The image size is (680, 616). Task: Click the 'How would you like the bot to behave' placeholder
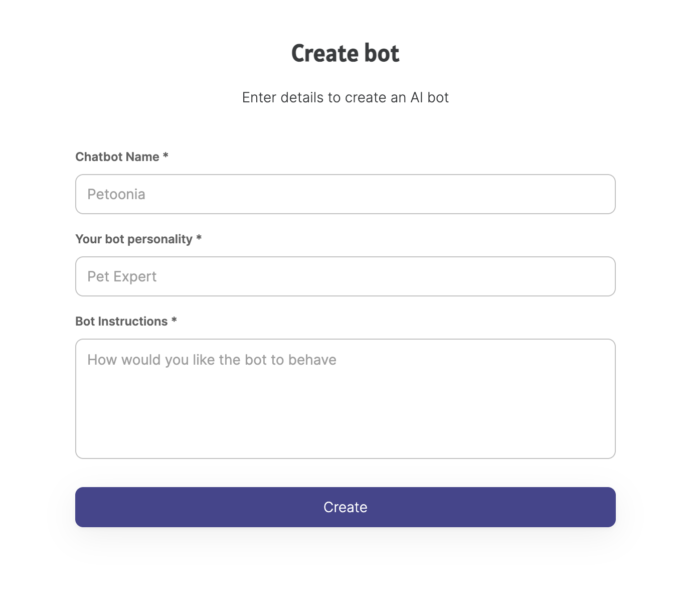212,360
